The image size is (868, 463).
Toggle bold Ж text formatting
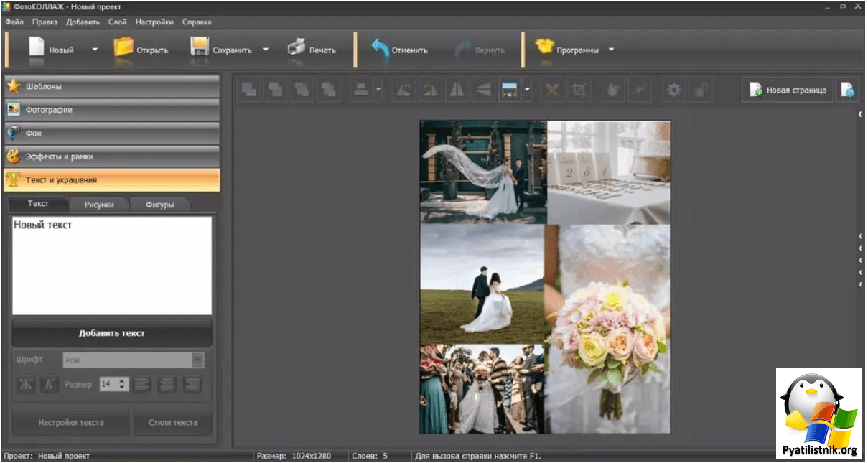(26, 384)
